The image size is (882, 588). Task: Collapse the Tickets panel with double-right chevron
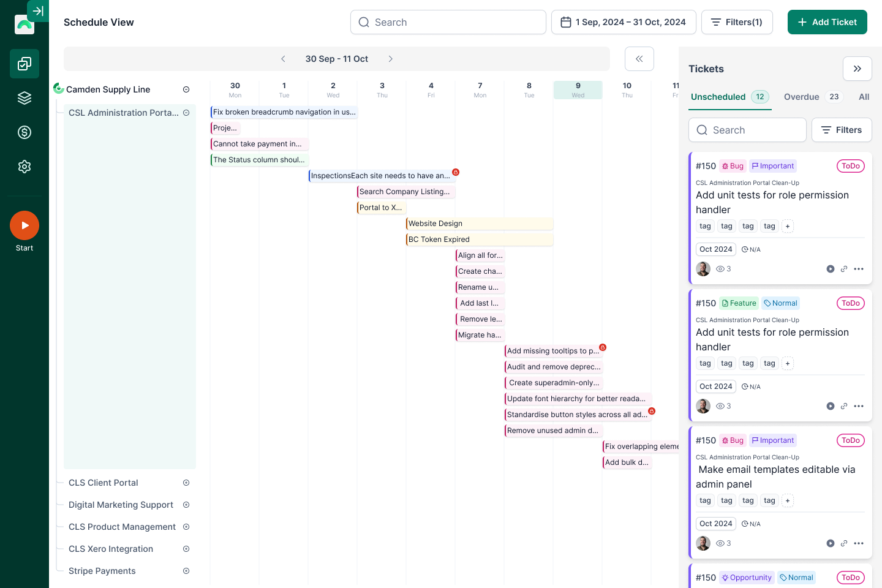[x=858, y=69]
